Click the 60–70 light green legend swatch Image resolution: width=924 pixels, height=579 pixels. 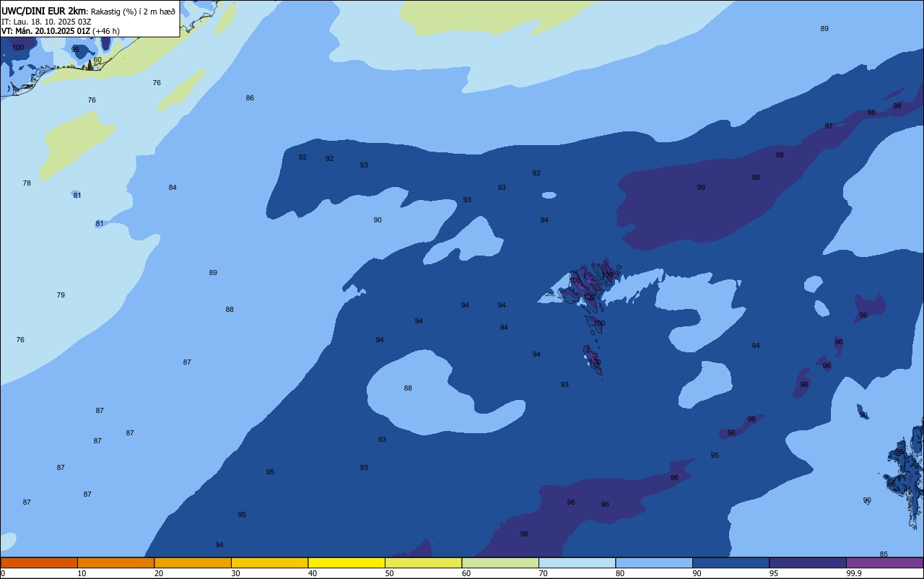click(500, 562)
